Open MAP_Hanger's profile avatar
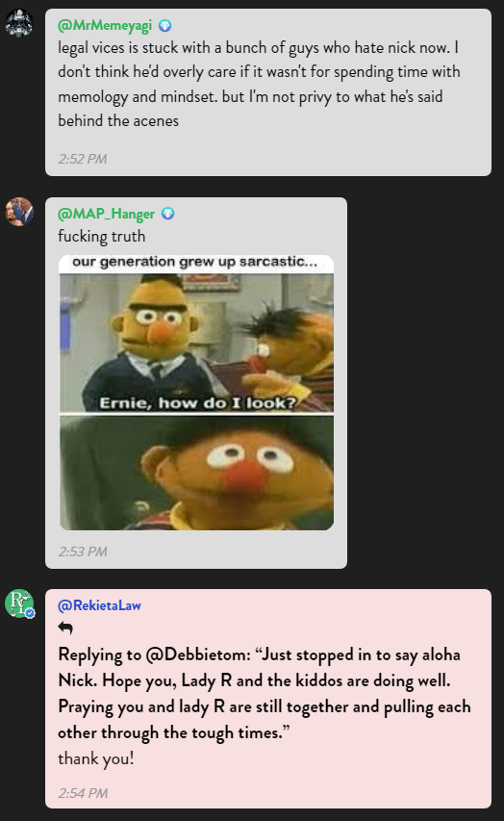The image size is (504, 821). 19,212
